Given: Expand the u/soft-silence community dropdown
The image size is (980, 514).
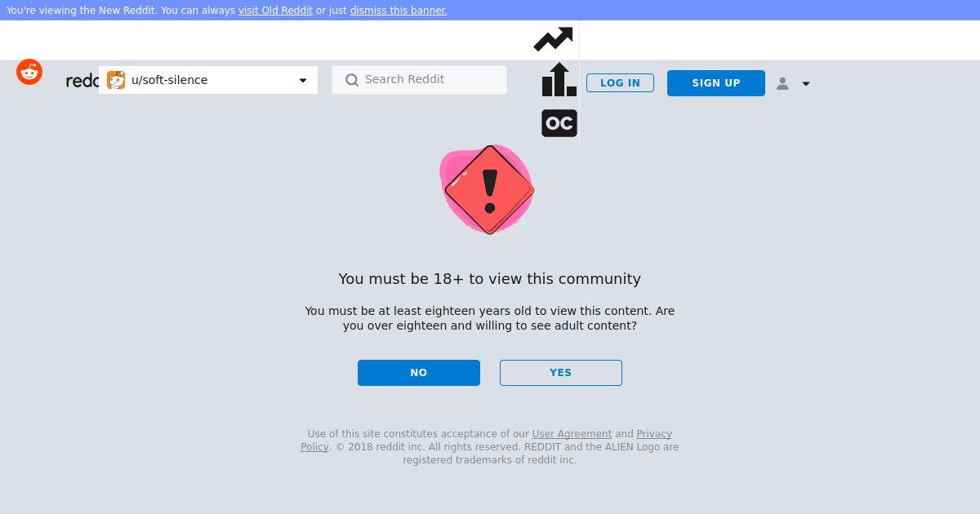Looking at the screenshot, I should pos(208,80).
